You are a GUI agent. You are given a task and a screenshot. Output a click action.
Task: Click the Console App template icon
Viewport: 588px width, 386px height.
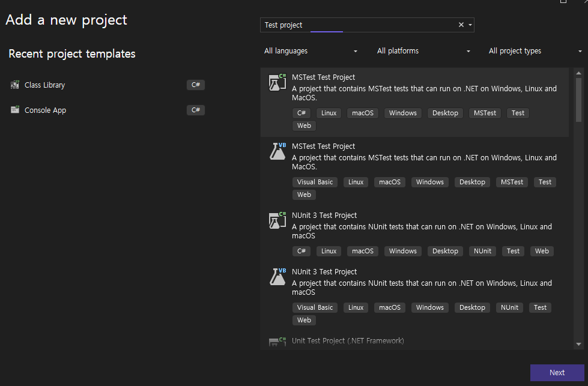[x=15, y=110]
